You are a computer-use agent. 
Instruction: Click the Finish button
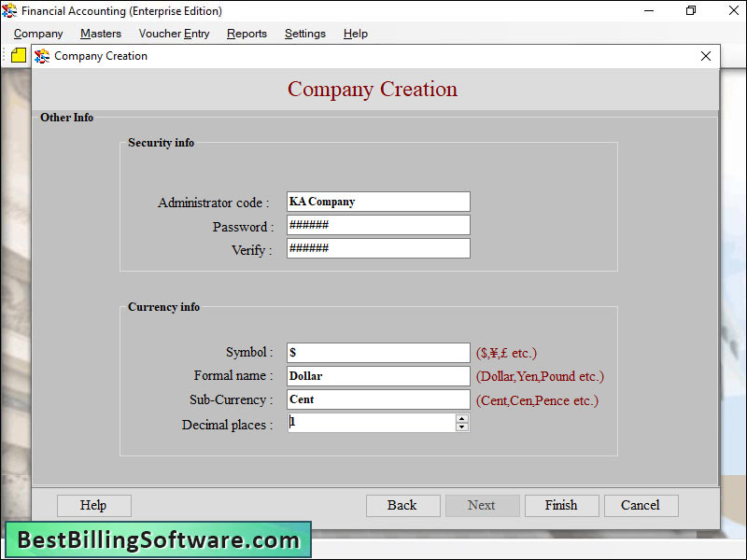click(561, 505)
